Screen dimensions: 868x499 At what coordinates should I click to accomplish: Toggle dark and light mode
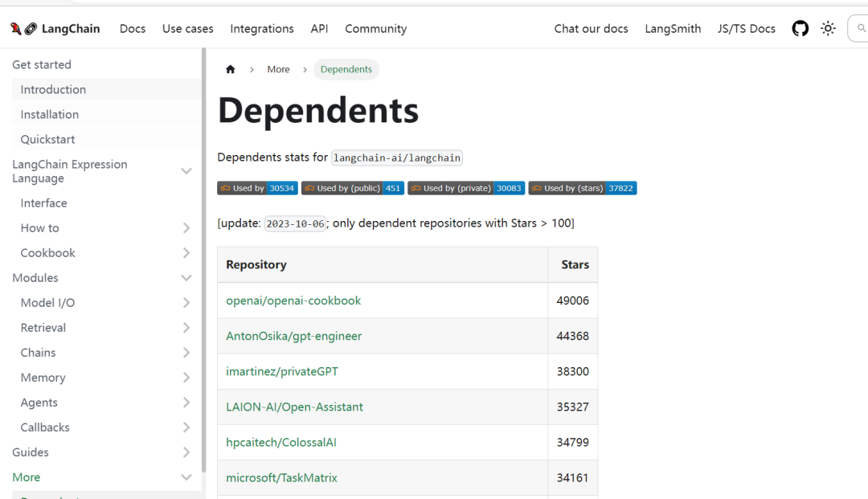tap(828, 29)
